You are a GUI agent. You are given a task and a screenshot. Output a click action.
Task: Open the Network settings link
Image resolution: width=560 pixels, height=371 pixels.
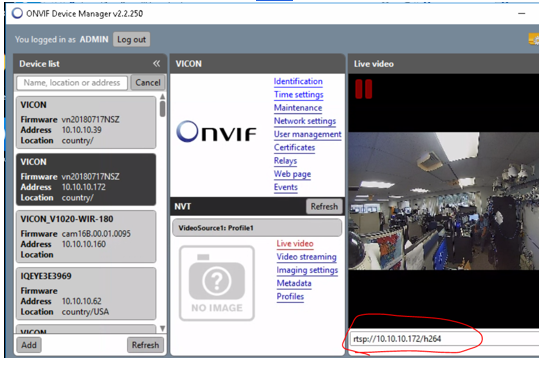(x=305, y=121)
